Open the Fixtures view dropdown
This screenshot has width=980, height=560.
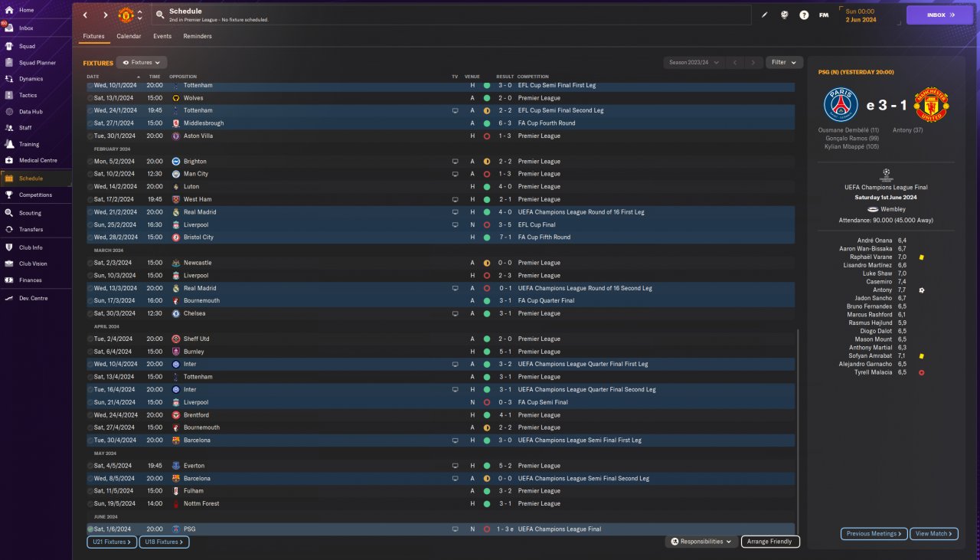pos(142,63)
